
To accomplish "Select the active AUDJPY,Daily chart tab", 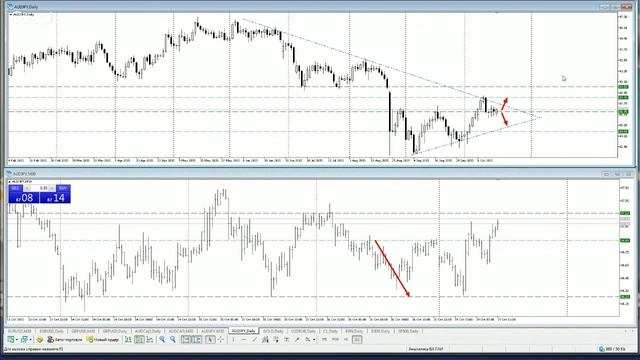I will point(243,331).
